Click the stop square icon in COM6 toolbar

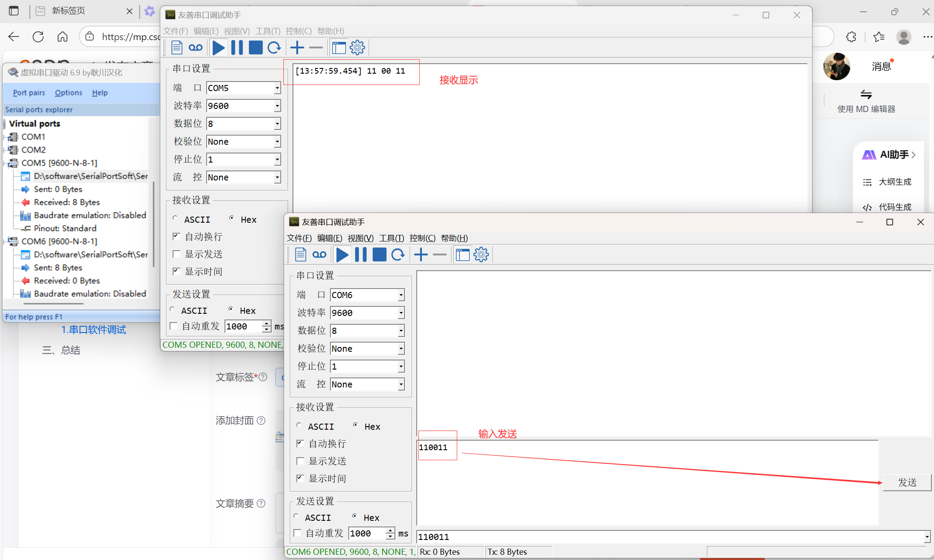[379, 255]
